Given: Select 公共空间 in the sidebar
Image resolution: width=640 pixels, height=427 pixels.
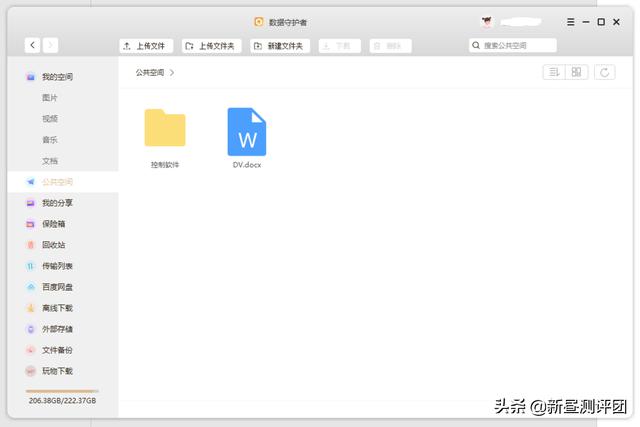Looking at the screenshot, I should pos(63,182).
